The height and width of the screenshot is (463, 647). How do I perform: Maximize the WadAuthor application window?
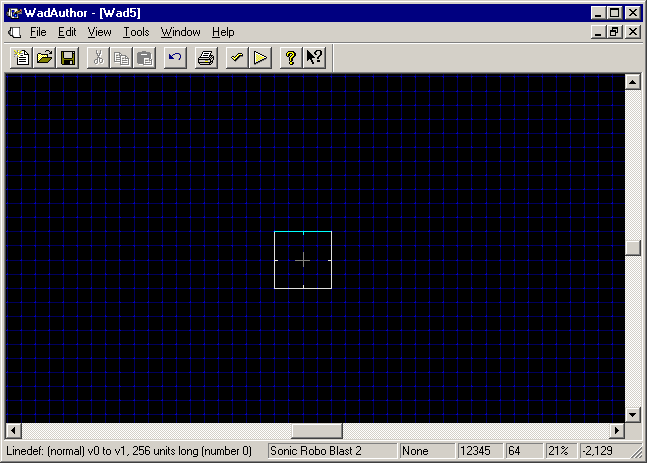[614, 13]
